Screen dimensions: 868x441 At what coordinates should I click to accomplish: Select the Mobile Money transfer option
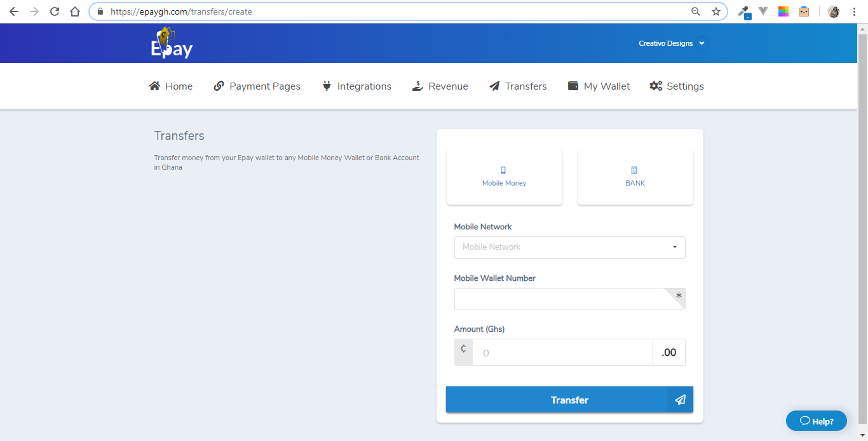click(x=505, y=177)
